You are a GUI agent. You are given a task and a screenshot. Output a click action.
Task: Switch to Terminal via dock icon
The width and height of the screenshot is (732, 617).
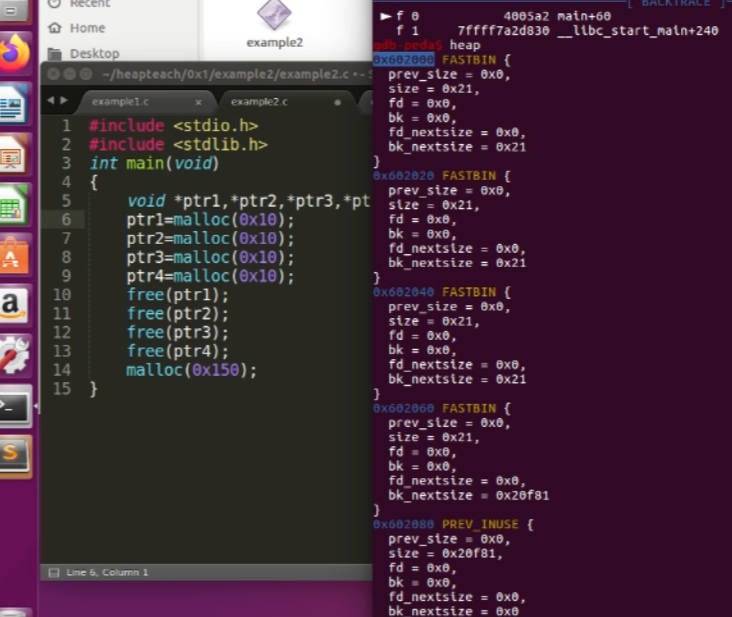(x=16, y=407)
